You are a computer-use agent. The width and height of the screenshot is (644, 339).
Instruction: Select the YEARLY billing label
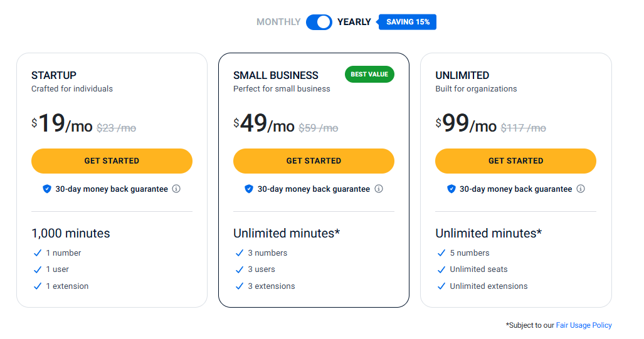pos(354,22)
